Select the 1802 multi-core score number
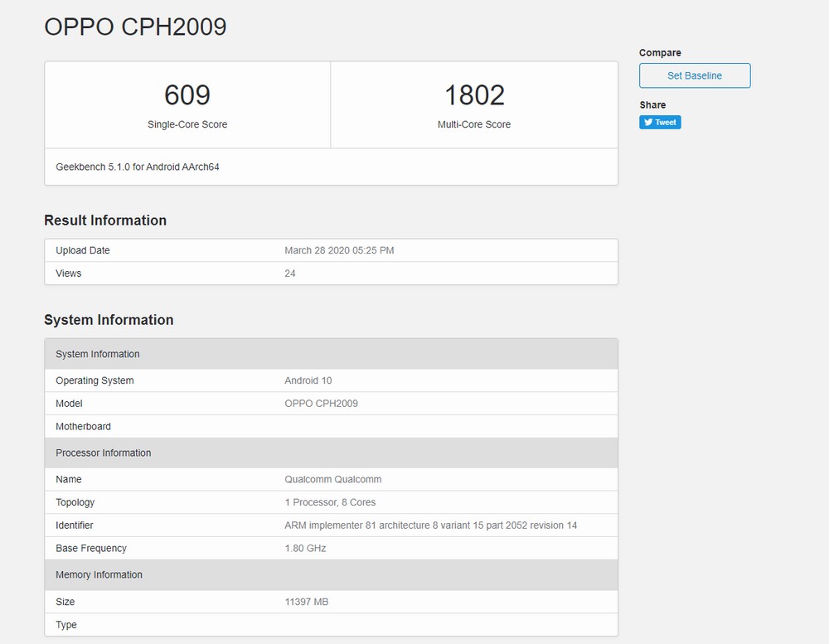Image resolution: width=829 pixels, height=644 pixels. coord(474,95)
